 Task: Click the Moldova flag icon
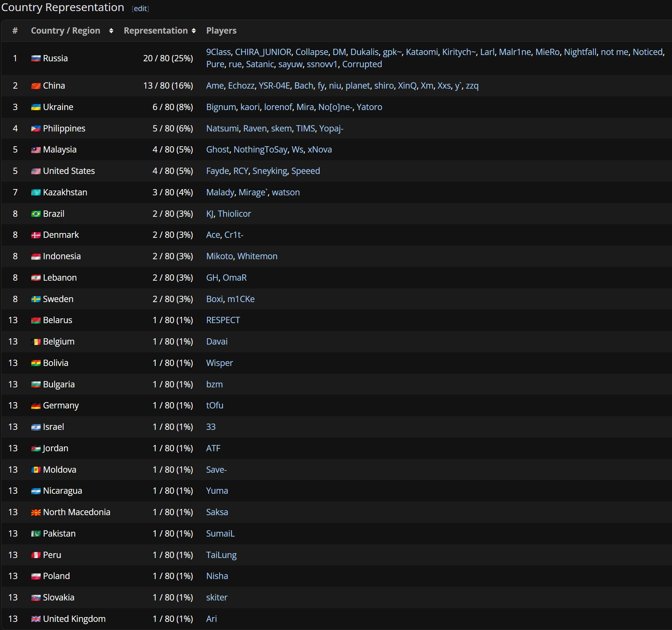36,470
